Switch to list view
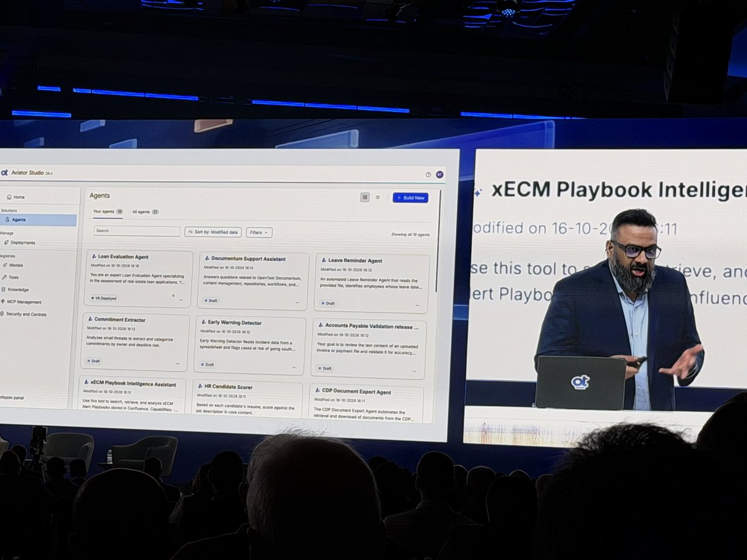 click(377, 197)
